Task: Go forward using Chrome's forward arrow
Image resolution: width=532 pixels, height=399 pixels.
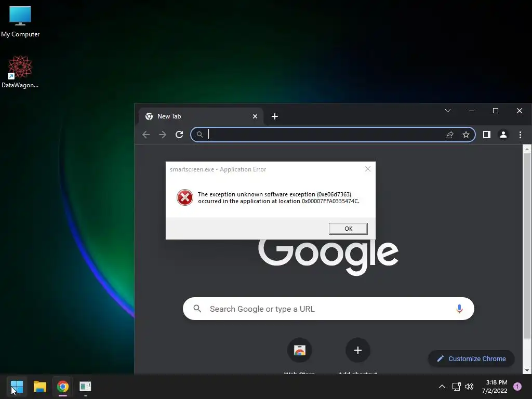Action: tap(163, 135)
